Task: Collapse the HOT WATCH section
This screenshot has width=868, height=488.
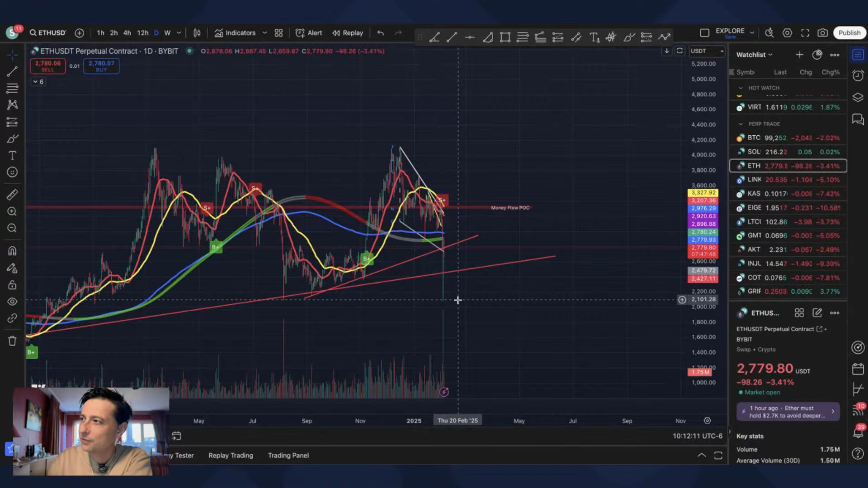Action: 740,88
